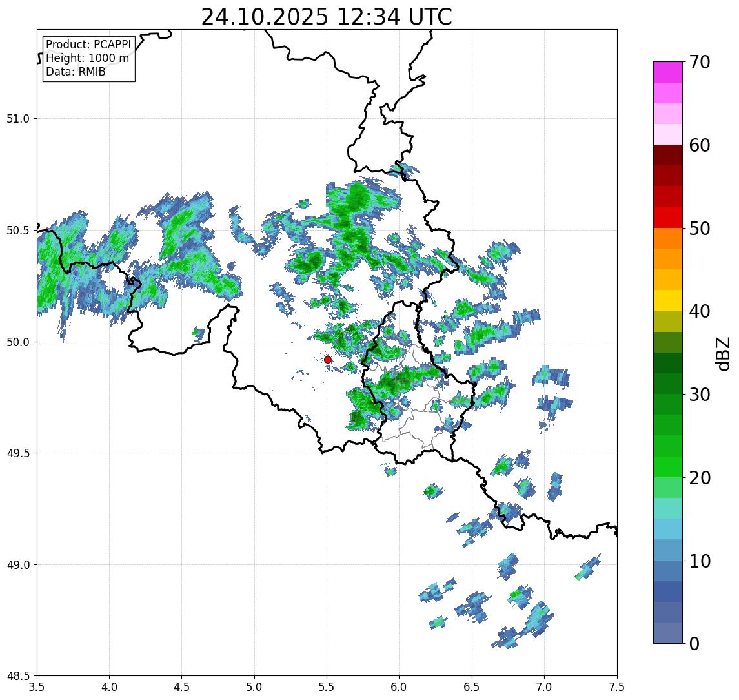Click the colorbar tick label 50
Screen dimensions: 739x700
pyautogui.click(x=700, y=229)
